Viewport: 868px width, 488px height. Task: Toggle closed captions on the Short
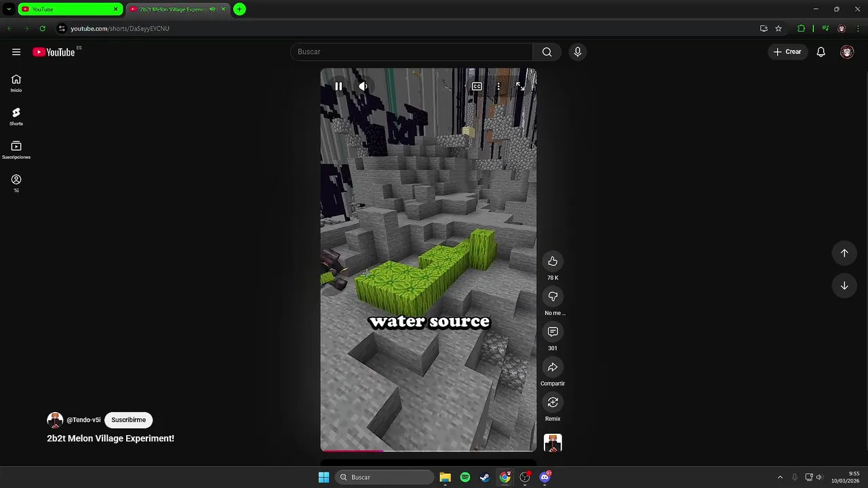pos(477,86)
